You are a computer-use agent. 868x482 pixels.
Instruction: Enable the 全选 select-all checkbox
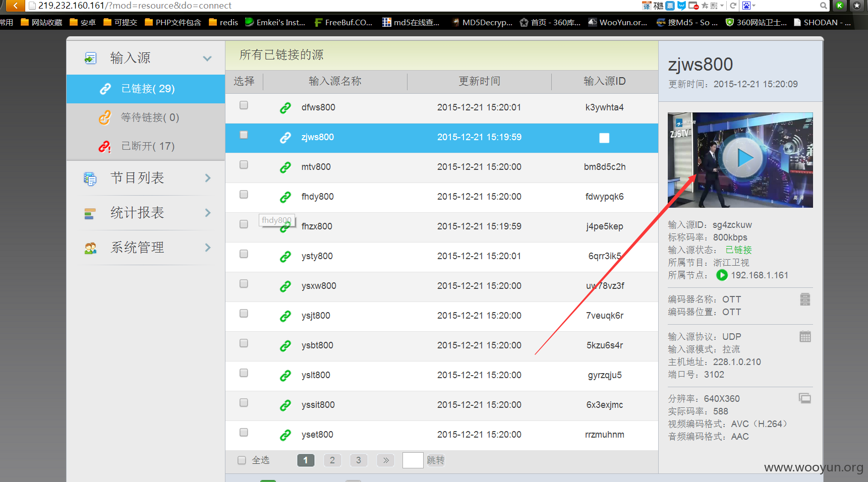click(x=242, y=460)
